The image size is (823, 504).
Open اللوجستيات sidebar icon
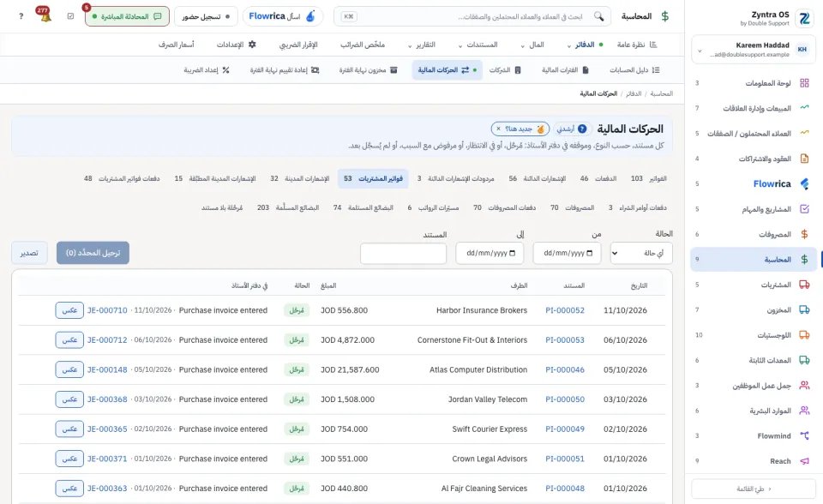804,335
